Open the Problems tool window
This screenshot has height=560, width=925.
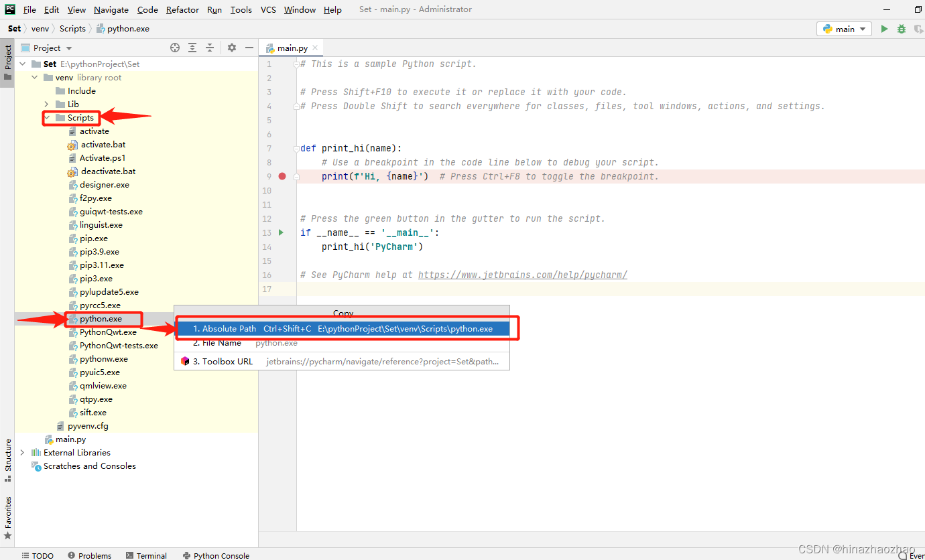pyautogui.click(x=89, y=555)
